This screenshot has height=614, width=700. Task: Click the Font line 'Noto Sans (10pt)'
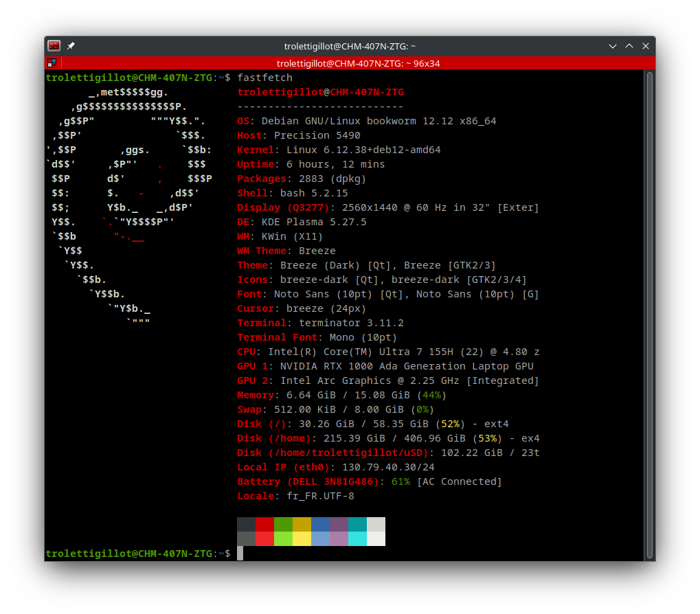[388, 294]
